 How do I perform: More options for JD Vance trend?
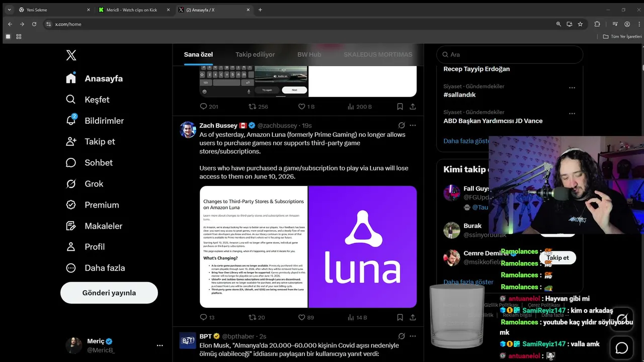572,113
